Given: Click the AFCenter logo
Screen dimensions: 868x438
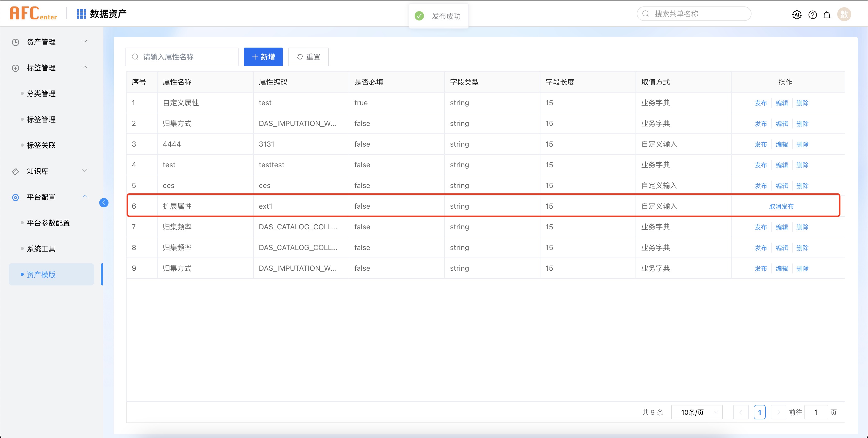Looking at the screenshot, I should [33, 13].
